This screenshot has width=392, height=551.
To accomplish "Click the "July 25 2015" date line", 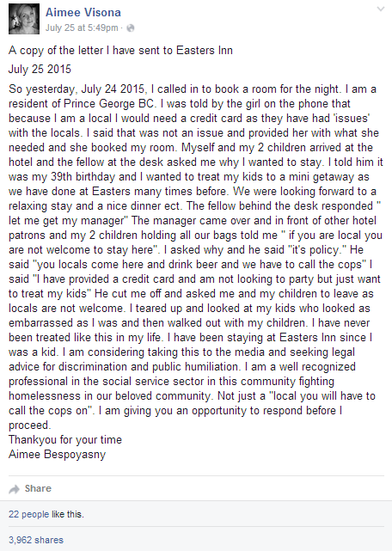I will click(40, 69).
